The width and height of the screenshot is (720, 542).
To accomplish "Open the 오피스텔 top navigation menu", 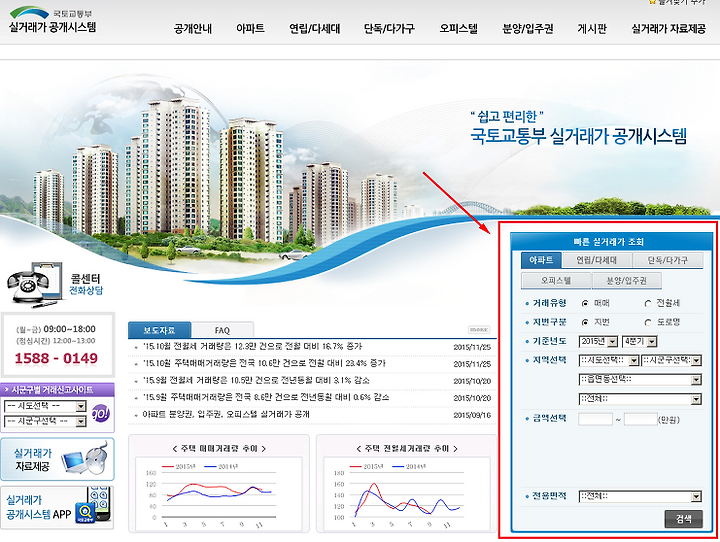I will click(x=458, y=28).
